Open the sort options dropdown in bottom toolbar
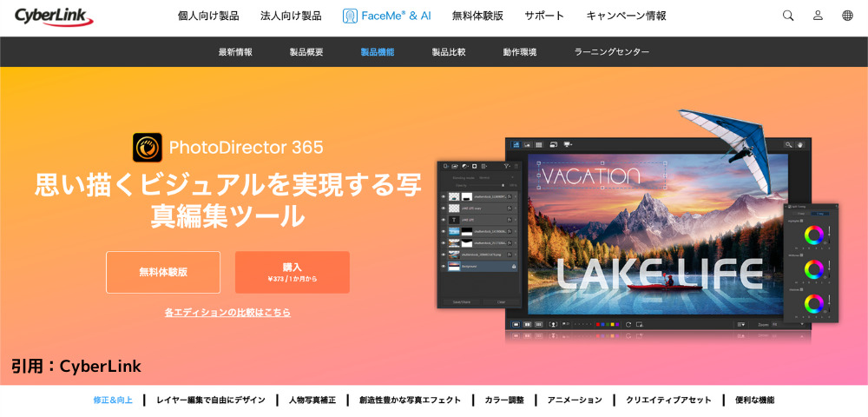Image resolution: width=868 pixels, height=417 pixels. (741, 324)
